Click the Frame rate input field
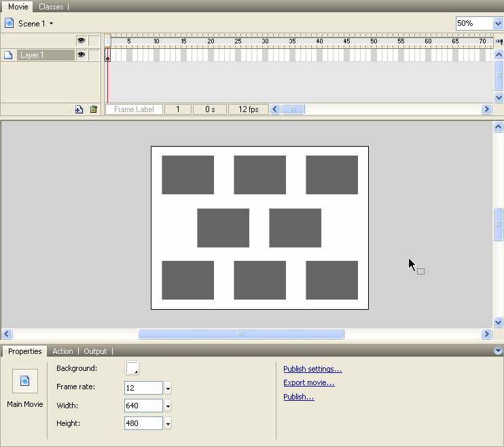 click(143, 388)
